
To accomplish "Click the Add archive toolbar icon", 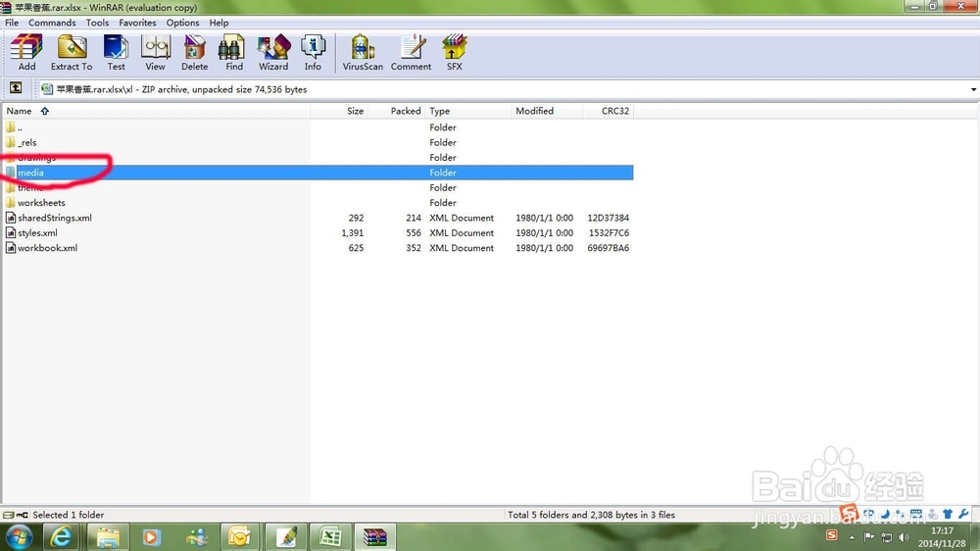I will [26, 53].
